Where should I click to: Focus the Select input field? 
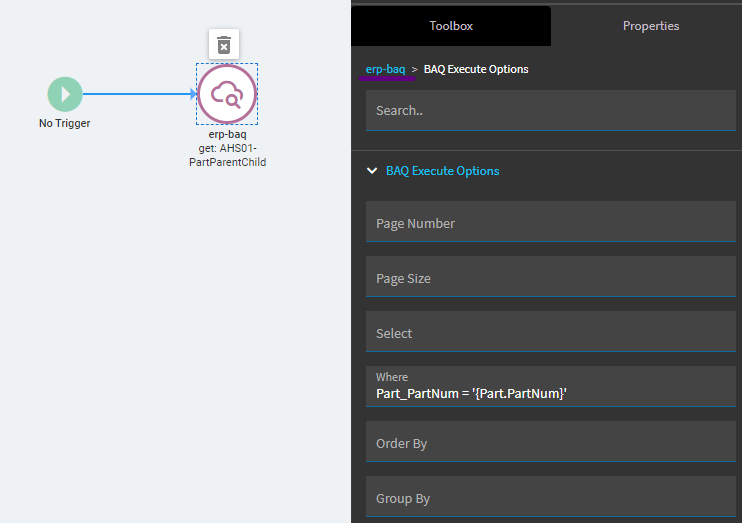550,333
